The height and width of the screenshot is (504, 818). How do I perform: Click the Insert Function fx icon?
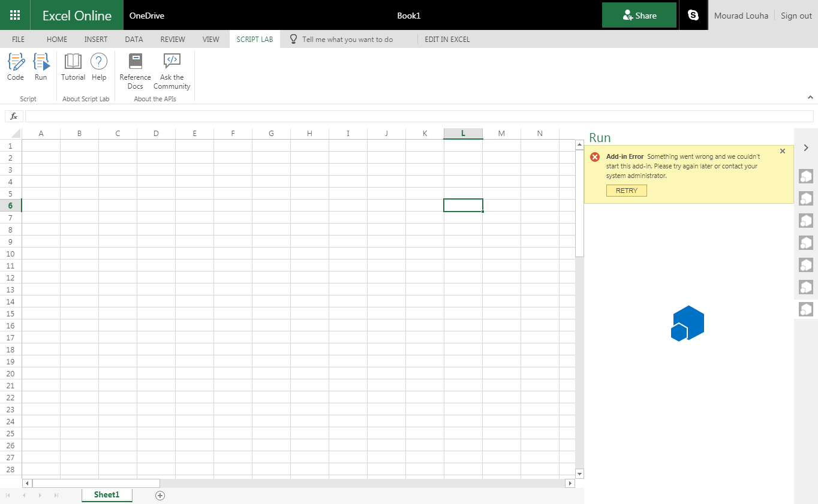click(x=13, y=116)
